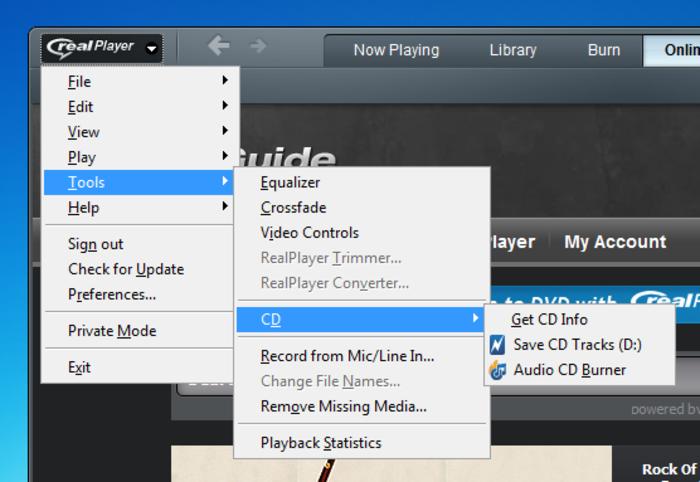Screen dimensions: 700x482
Task: Open Audio CD Burner
Action: [579, 370]
